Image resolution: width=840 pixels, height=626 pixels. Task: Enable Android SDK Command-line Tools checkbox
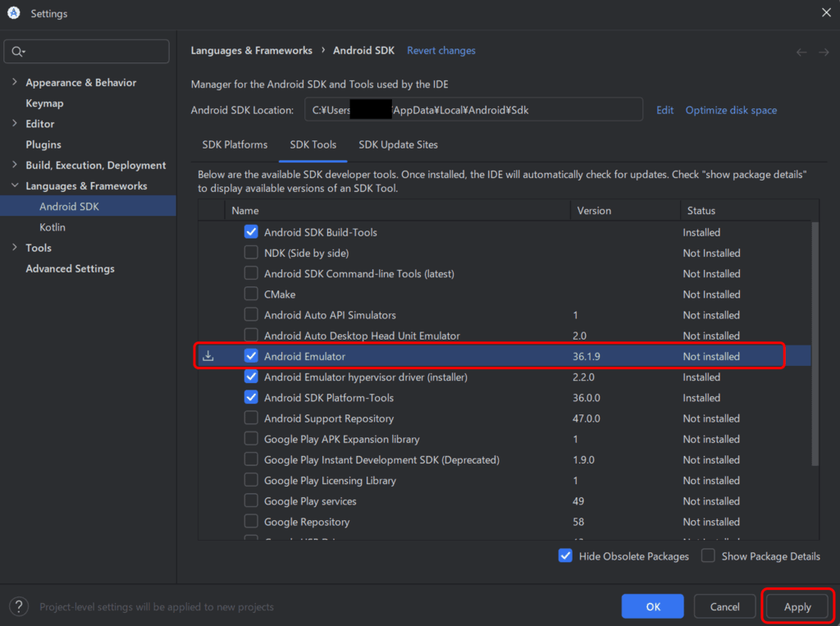(x=251, y=273)
